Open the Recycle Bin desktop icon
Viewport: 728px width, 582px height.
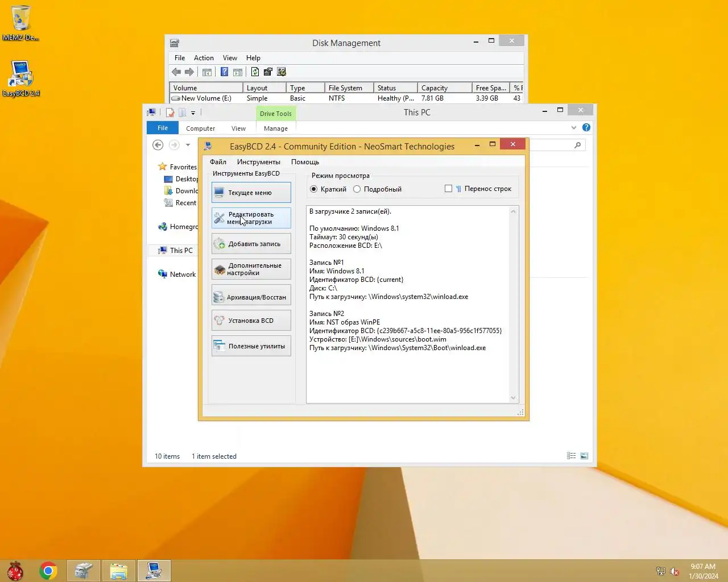pyautogui.click(x=21, y=23)
